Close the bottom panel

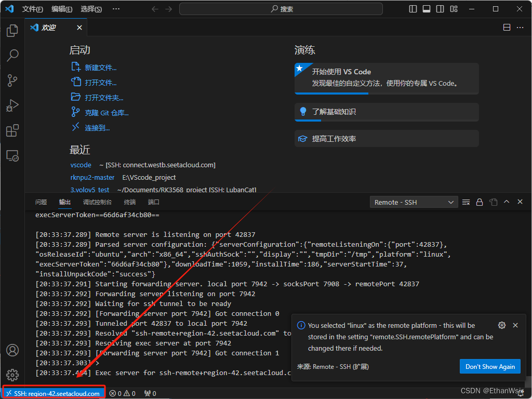(520, 202)
